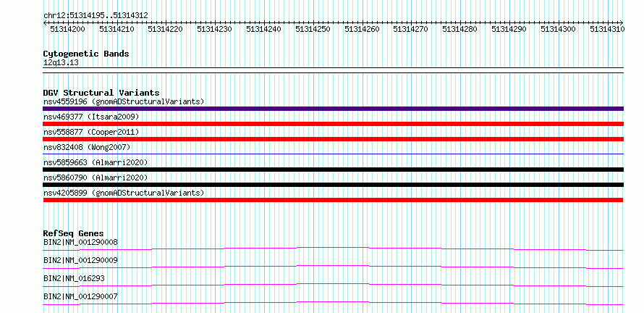Screen dimensions: 644x313
Task: Click the red nsv558877 variant bar
Action: (x=333, y=139)
